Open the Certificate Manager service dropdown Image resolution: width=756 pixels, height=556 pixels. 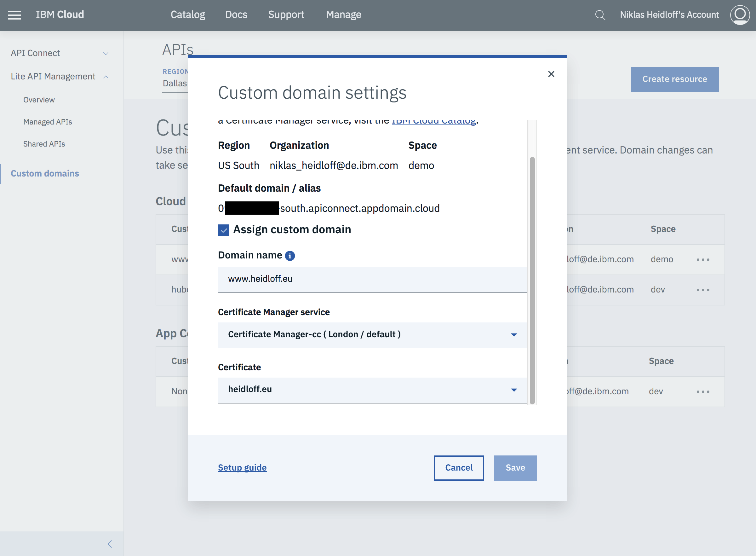point(372,335)
